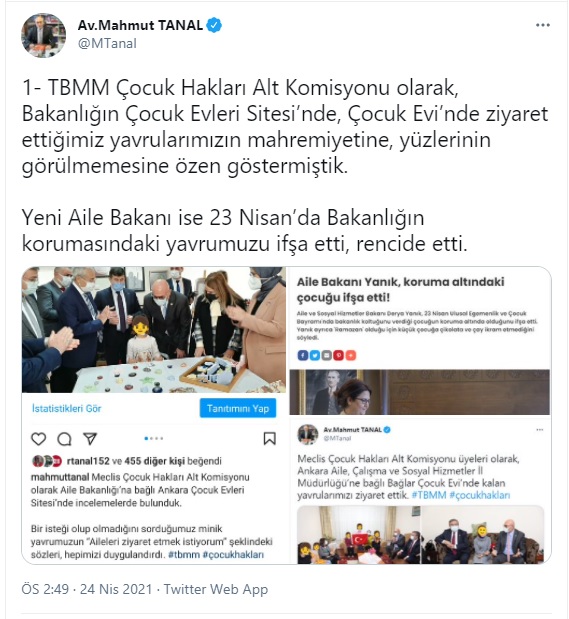
Task: Click the carousel page indicator dots
Action: tap(154, 438)
